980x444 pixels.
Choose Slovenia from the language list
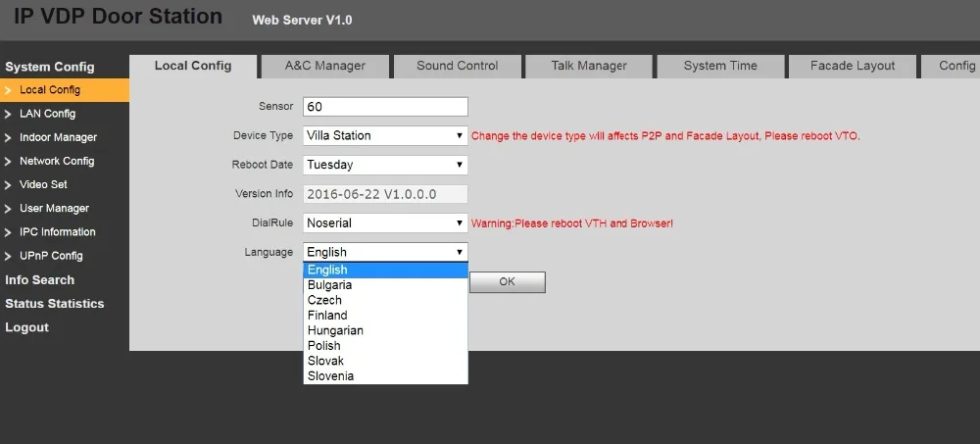tap(385, 376)
